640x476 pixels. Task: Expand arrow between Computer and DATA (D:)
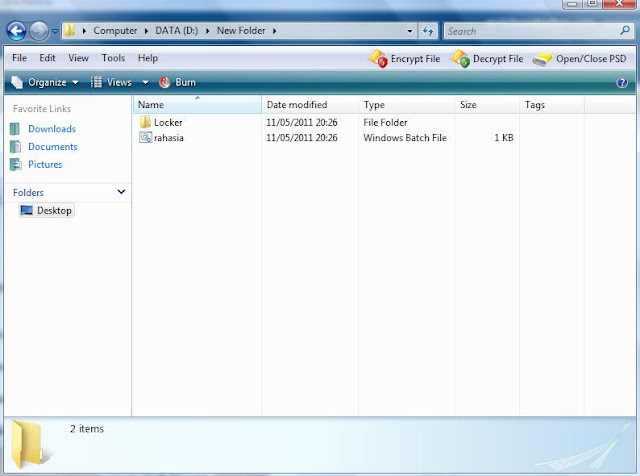coord(146,31)
